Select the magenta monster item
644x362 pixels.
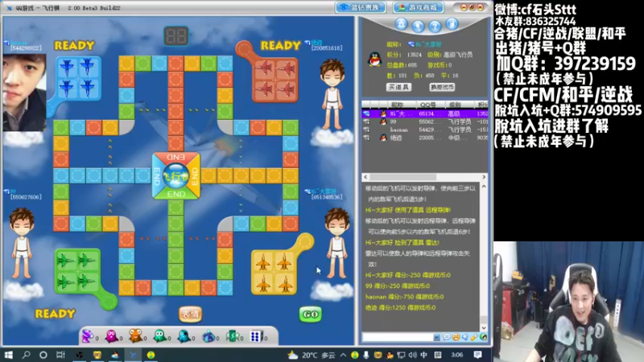111,336
